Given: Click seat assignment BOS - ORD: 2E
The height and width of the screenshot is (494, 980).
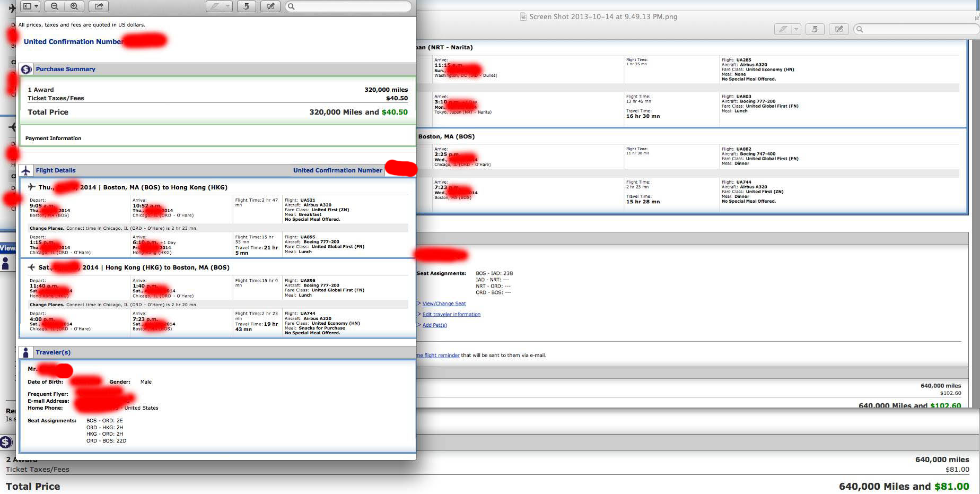Looking at the screenshot, I should pos(104,421).
